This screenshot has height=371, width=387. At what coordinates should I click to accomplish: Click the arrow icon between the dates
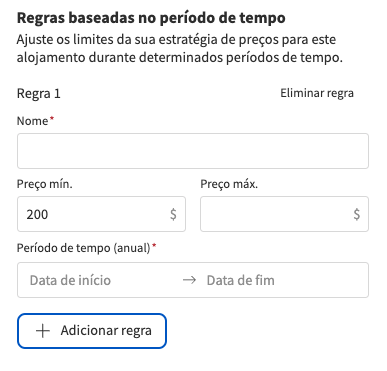[x=189, y=280]
